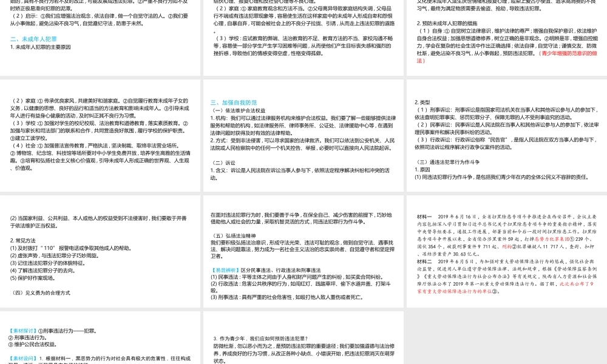Click the subheading "（四）见义勇为的合理方式"
Screen dimensions: 607x364
pyautogui.click(x=41, y=293)
